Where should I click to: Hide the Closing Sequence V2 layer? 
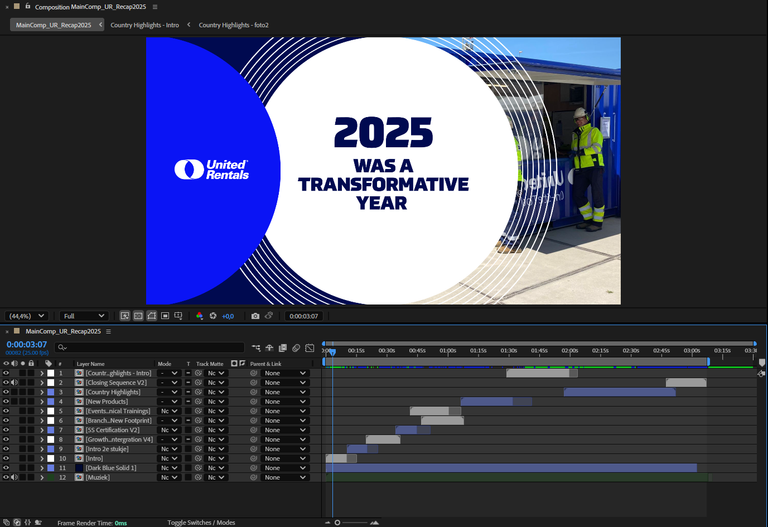pos(6,382)
